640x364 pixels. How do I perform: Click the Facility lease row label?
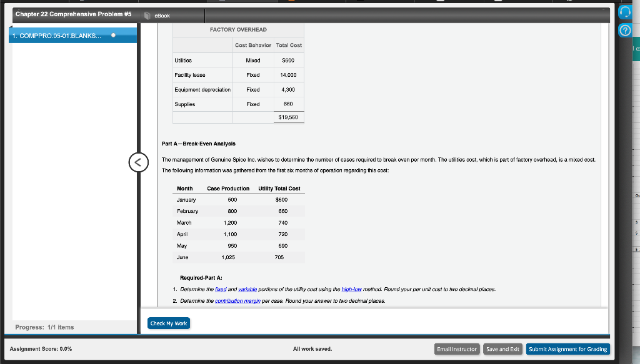coord(190,75)
